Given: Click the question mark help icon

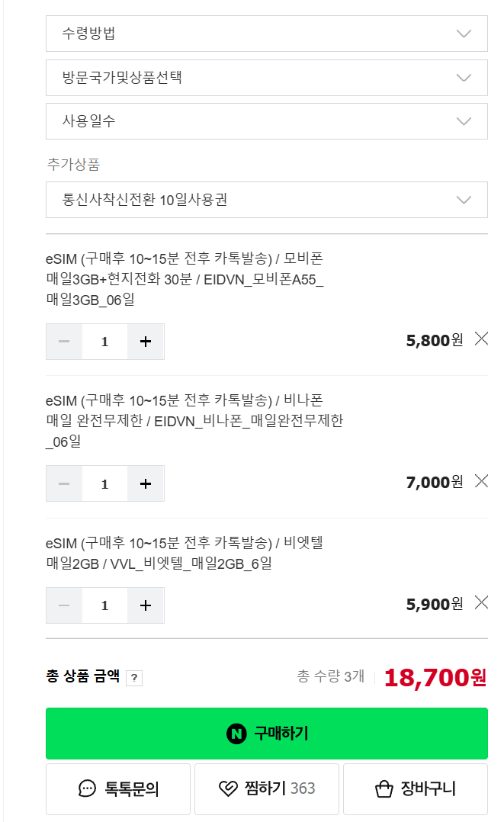Looking at the screenshot, I should (x=134, y=678).
